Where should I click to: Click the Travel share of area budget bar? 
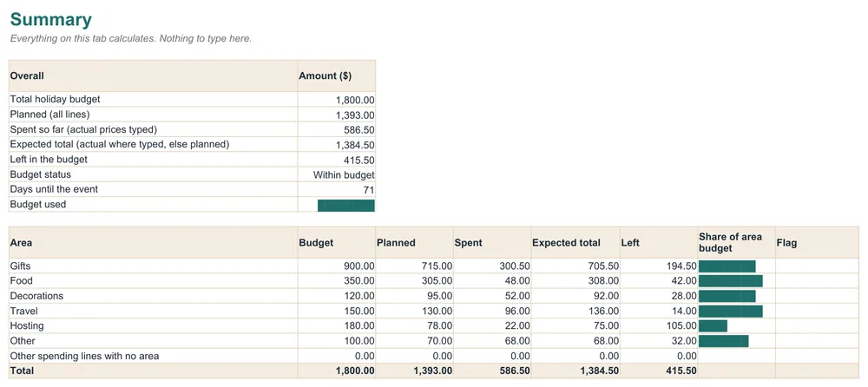[x=731, y=312]
